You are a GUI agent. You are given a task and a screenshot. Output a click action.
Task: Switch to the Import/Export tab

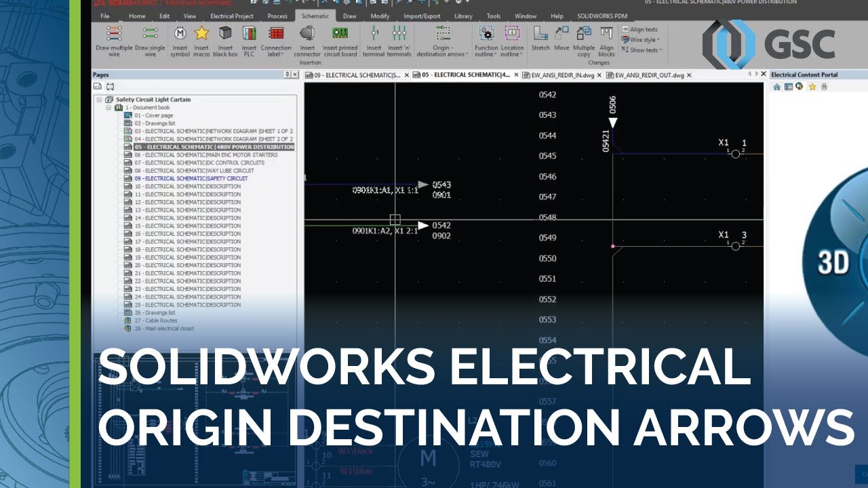tap(422, 16)
